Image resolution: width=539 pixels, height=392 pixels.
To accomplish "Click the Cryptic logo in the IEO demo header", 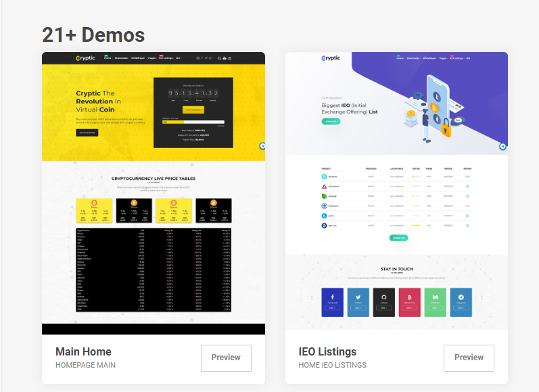I will [331, 58].
